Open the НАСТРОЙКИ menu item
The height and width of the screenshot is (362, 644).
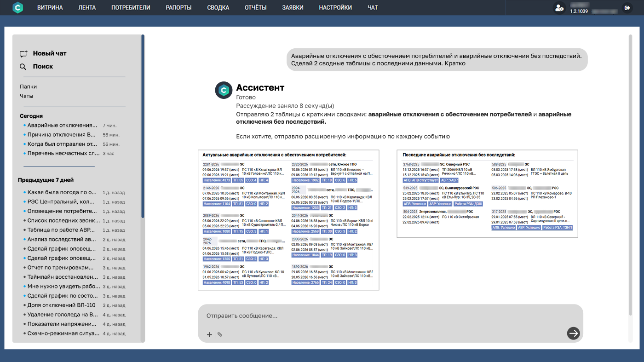point(335,7)
